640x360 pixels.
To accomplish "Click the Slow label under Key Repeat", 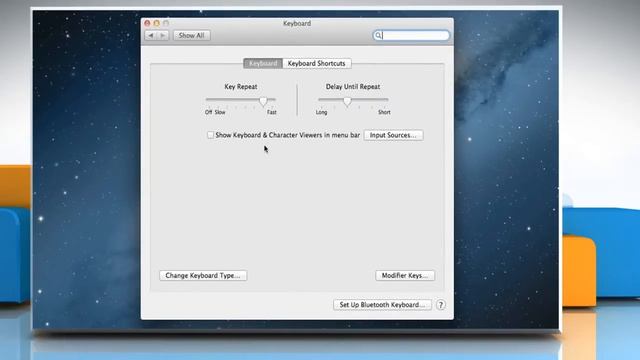I will pos(220,112).
